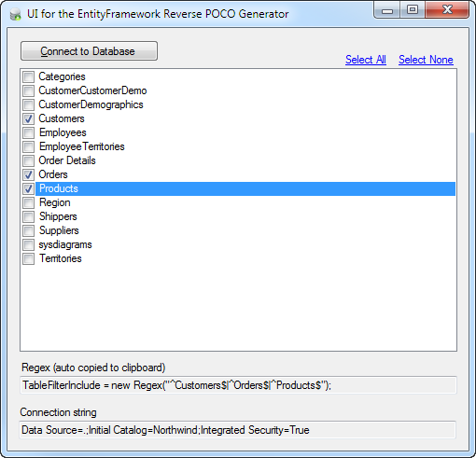
Task: Select the Territories list entry
Action: point(61,258)
